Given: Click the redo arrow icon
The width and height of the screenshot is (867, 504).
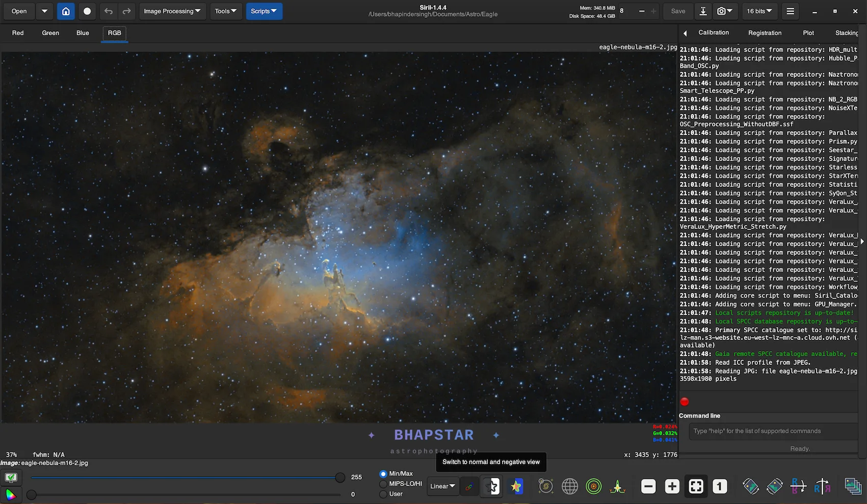Looking at the screenshot, I should (126, 11).
